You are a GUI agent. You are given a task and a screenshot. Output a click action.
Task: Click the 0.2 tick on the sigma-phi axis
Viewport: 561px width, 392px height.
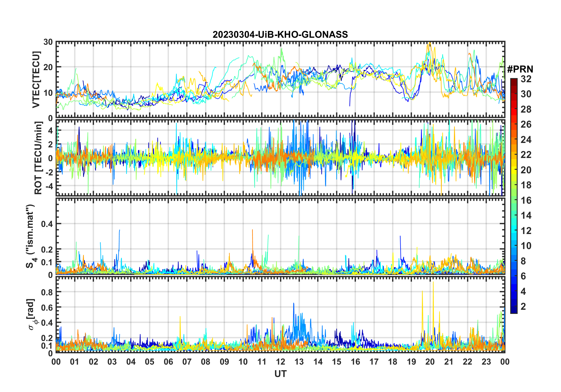47,338
